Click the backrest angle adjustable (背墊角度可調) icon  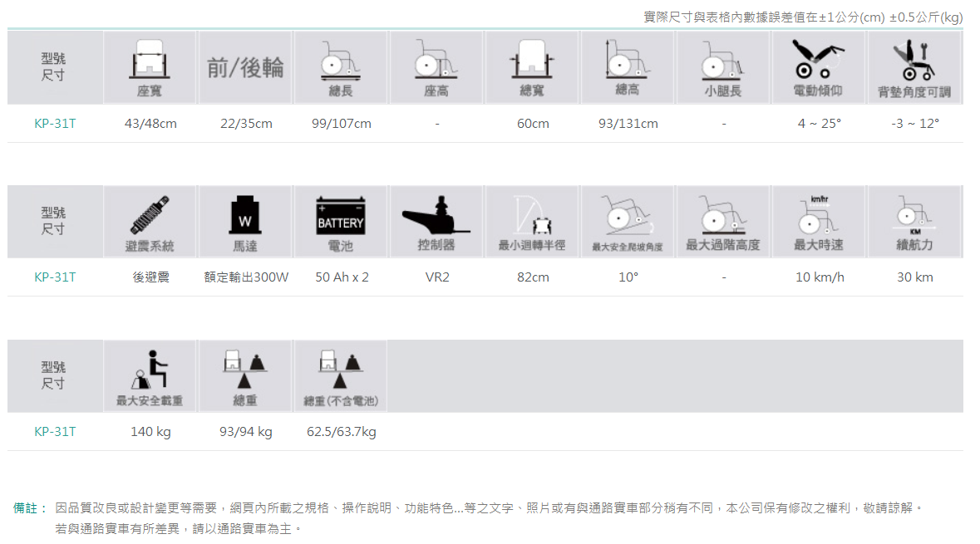pos(914,60)
